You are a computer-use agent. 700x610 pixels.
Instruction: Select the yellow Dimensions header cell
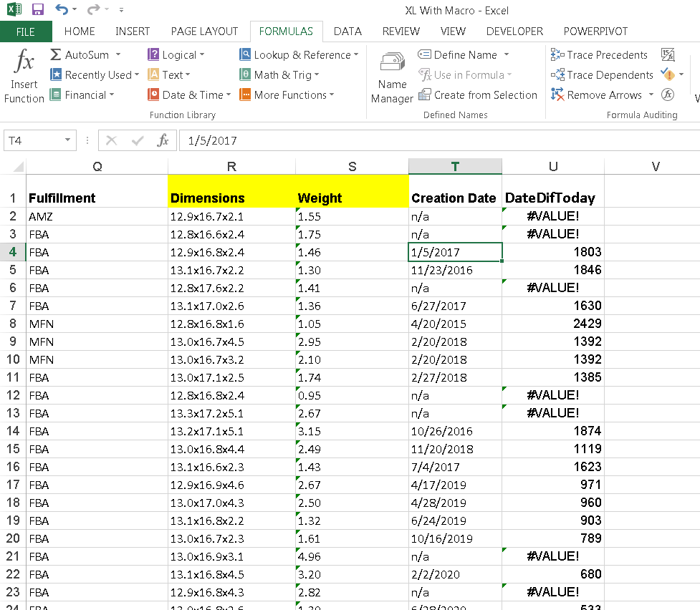tap(231, 191)
